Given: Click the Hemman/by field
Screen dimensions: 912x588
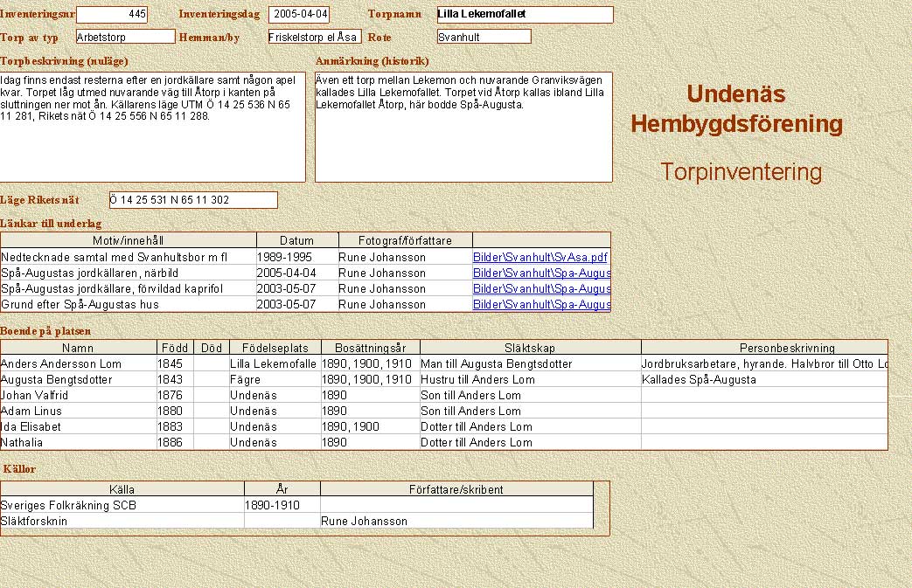Looking at the screenshot, I should point(314,37).
